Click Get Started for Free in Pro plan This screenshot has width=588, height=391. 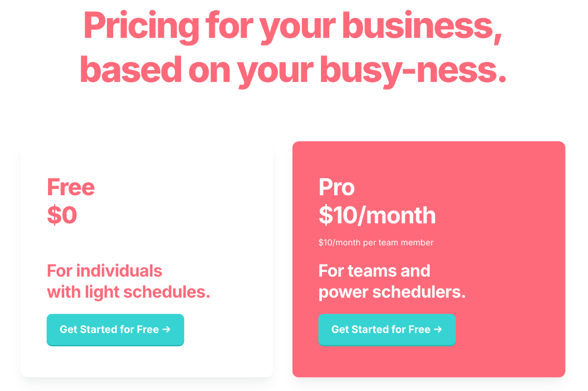pyautogui.click(x=387, y=330)
